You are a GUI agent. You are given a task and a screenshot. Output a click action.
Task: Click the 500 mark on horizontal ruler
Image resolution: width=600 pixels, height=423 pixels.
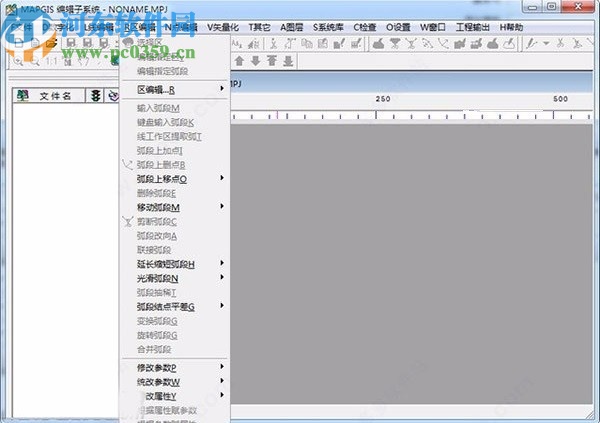(x=560, y=99)
